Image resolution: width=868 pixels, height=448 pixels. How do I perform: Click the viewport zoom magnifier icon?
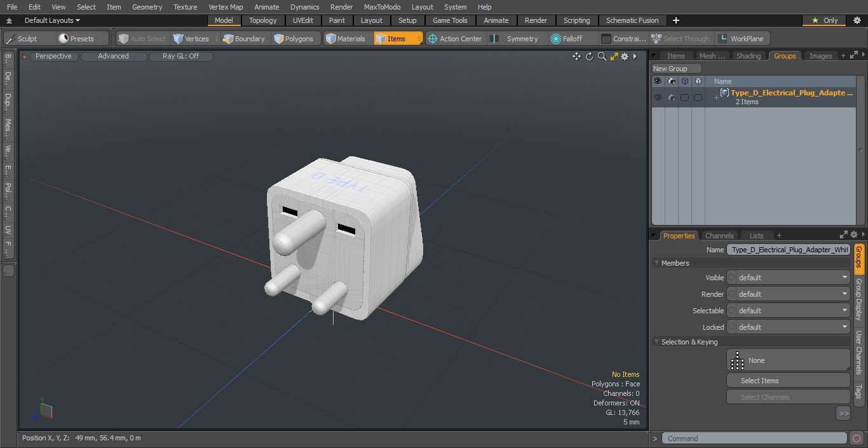click(x=602, y=57)
